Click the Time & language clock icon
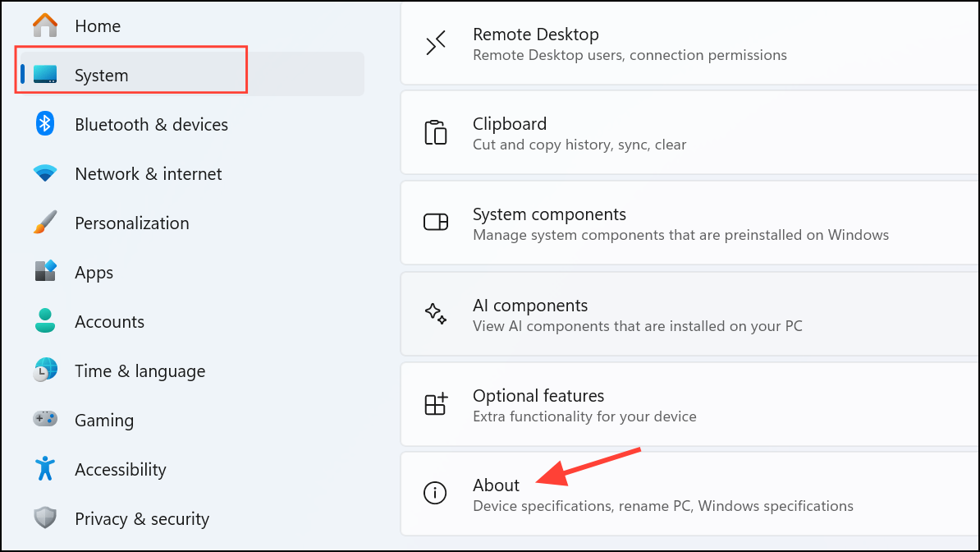 point(44,370)
